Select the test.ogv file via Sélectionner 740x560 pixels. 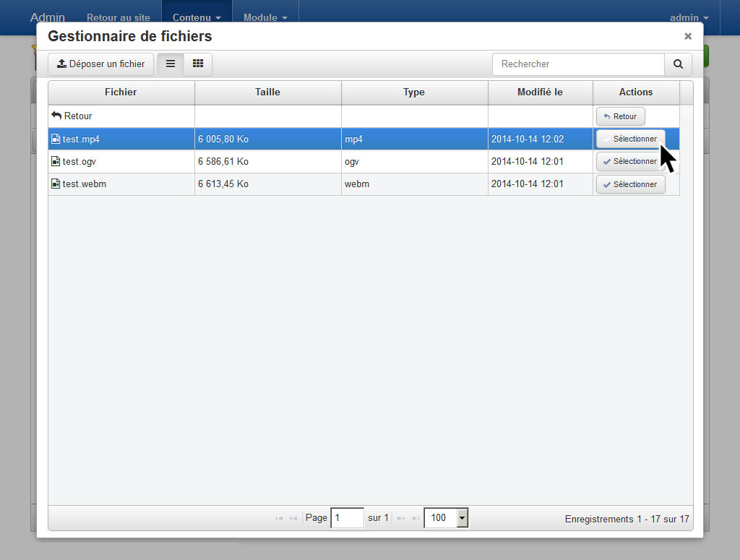630,162
